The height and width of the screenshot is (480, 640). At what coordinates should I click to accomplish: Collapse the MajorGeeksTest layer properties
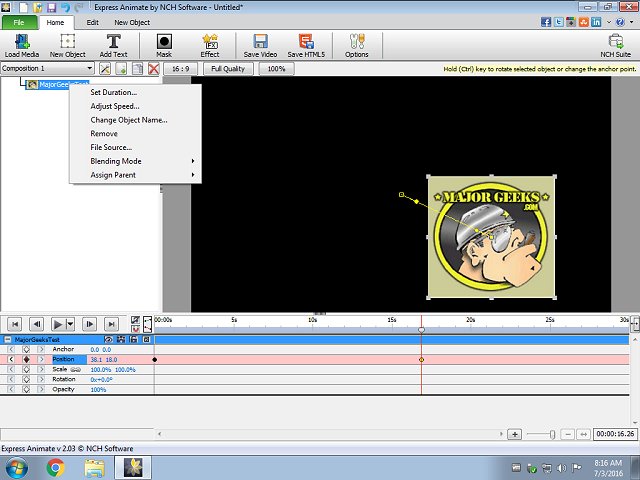(x=8, y=340)
